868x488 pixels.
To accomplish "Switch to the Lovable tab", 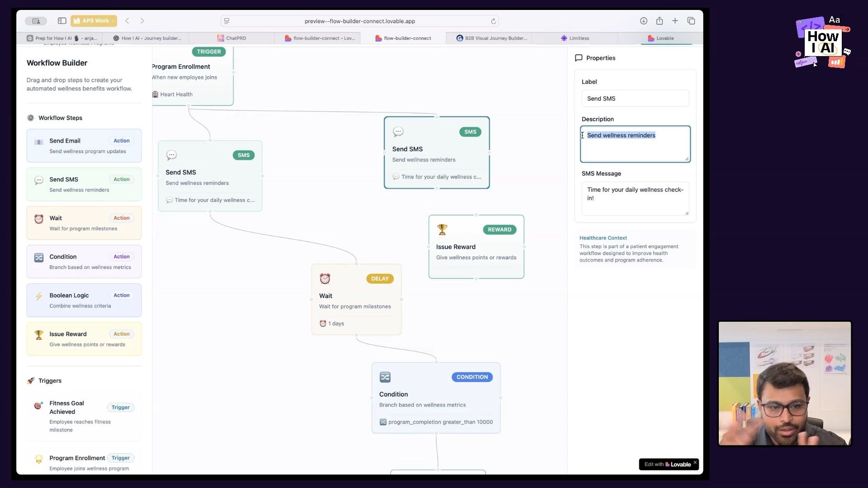I will tap(660, 38).
